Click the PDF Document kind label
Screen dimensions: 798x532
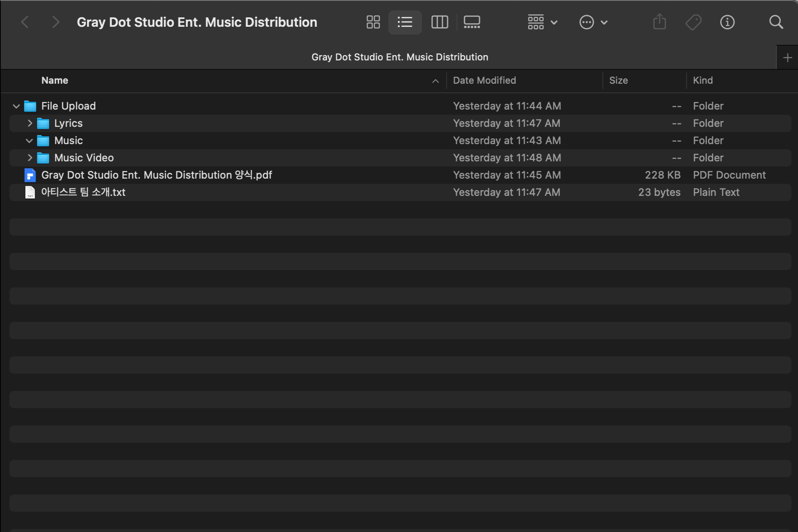click(x=729, y=175)
